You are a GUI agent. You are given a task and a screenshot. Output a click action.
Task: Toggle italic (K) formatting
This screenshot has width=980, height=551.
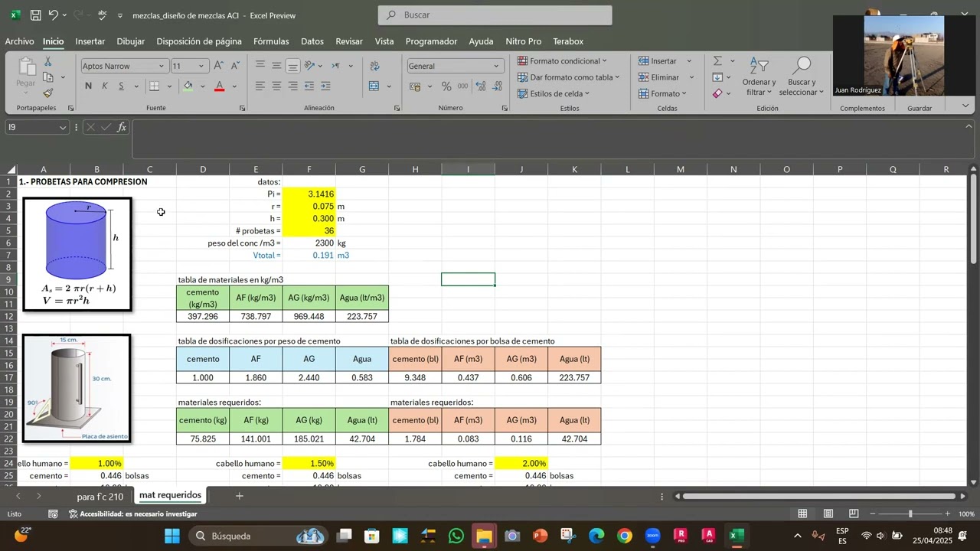105,86
